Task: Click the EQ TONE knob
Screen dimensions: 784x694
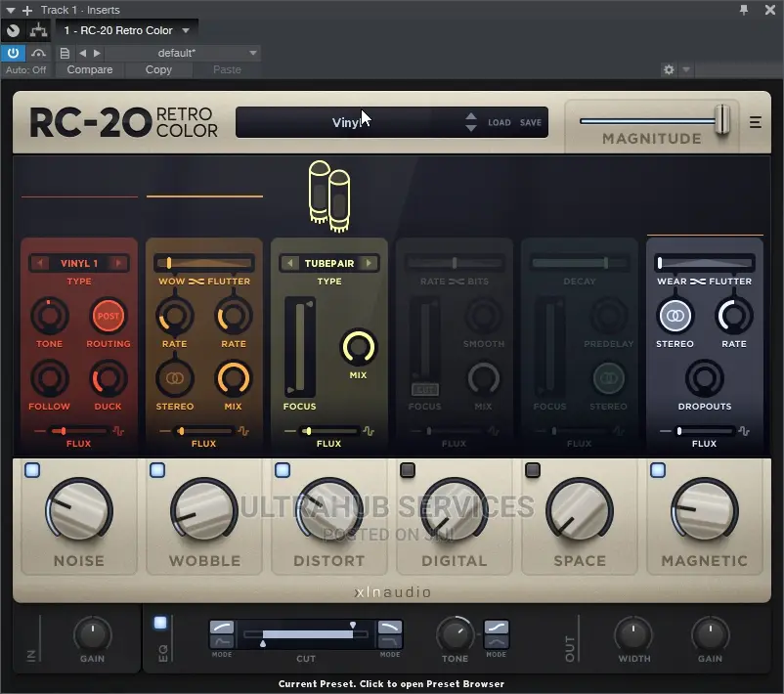Action: pyautogui.click(x=455, y=634)
